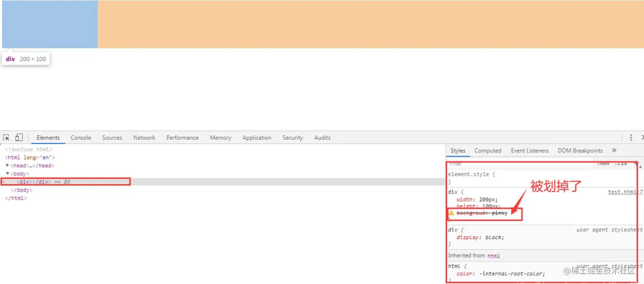
Task: Click the crossed-out backgroud: pink declaration
Action: (x=482, y=213)
